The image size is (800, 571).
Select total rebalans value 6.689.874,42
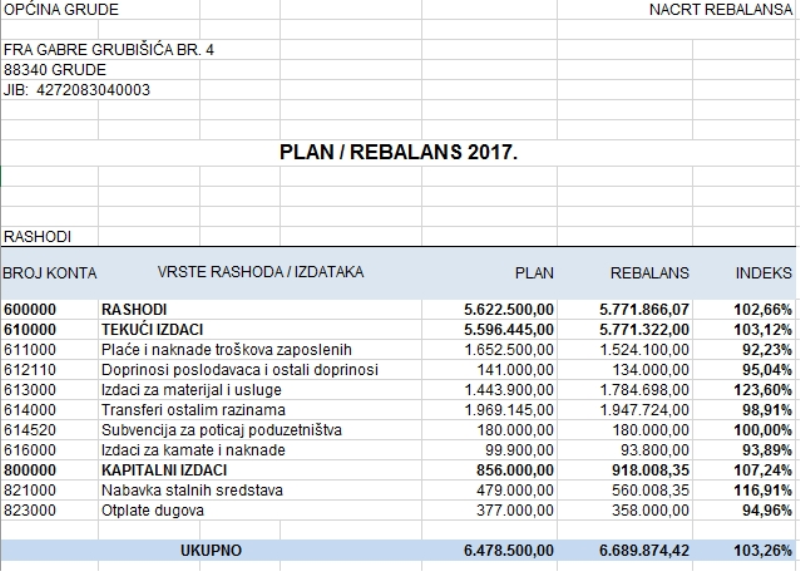click(x=644, y=551)
